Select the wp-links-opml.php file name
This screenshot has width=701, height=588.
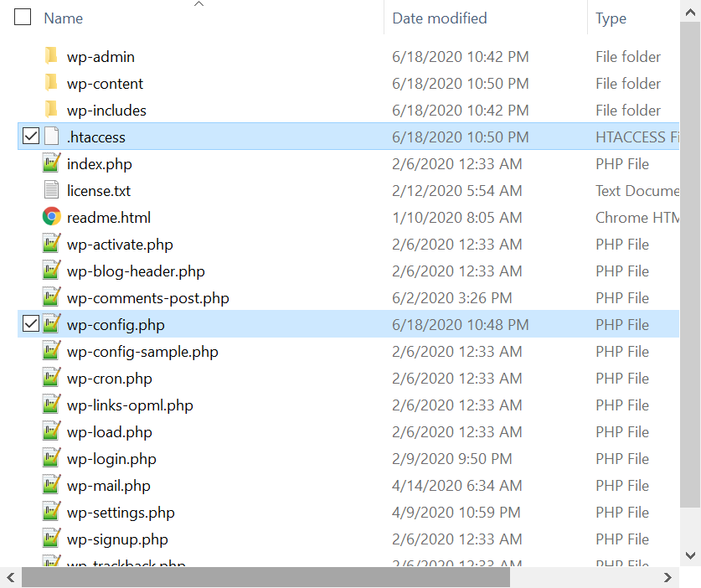click(130, 406)
